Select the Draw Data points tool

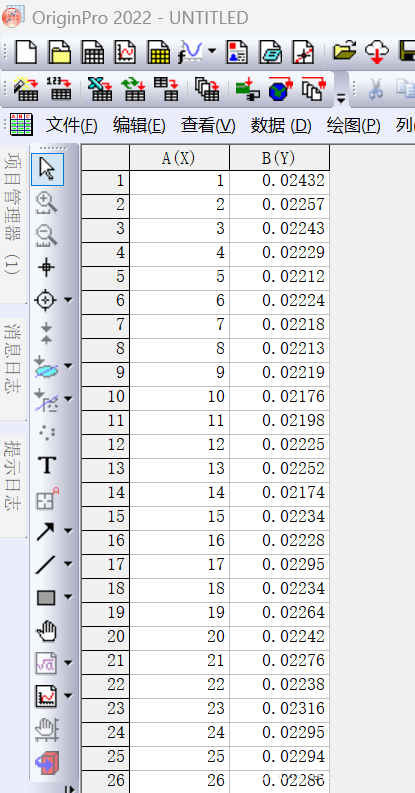[x=47, y=433]
